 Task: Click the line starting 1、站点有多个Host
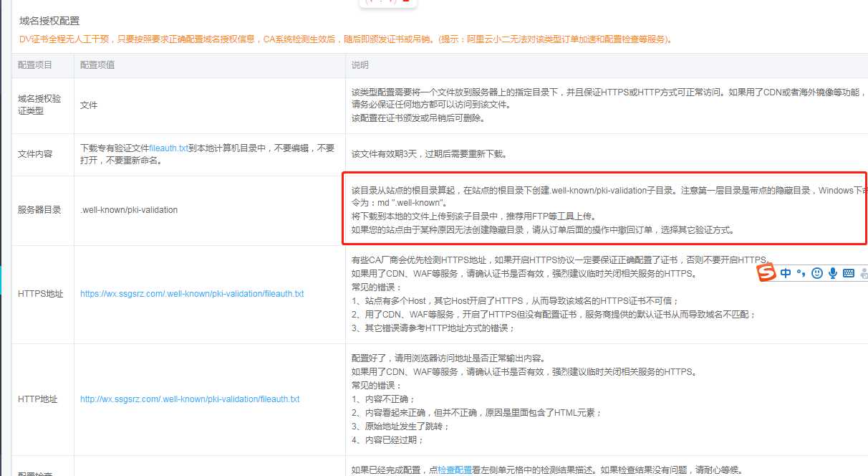[515, 301]
